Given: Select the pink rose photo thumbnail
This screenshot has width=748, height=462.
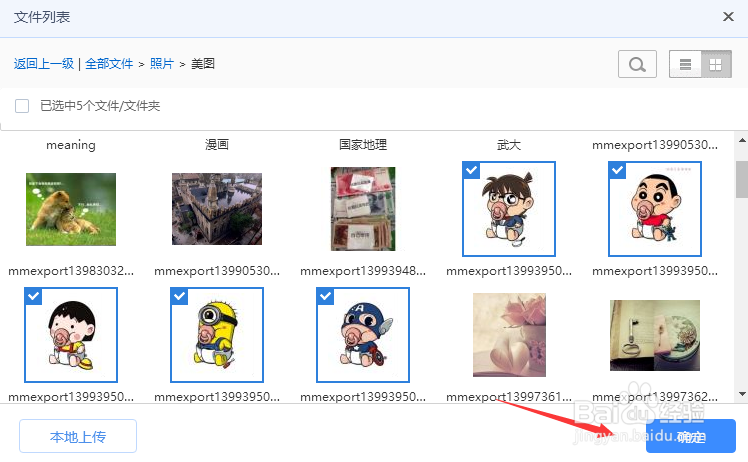Looking at the screenshot, I should pyautogui.click(x=509, y=335).
